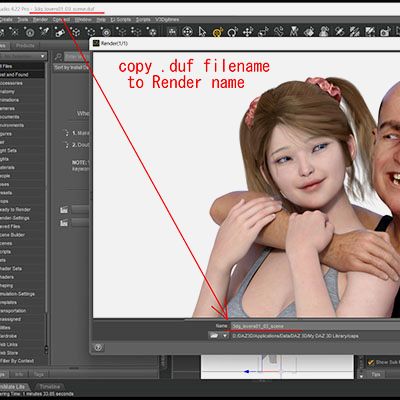This screenshot has height=400, width=400.
Task: Click the person-silhouette tool icon in toolbar
Action: click(x=324, y=32)
